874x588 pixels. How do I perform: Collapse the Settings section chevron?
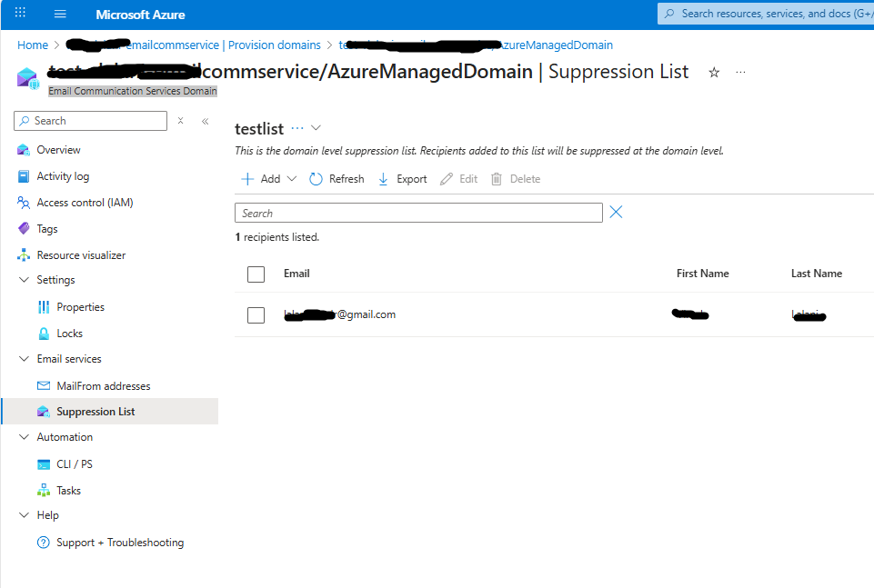click(x=24, y=280)
